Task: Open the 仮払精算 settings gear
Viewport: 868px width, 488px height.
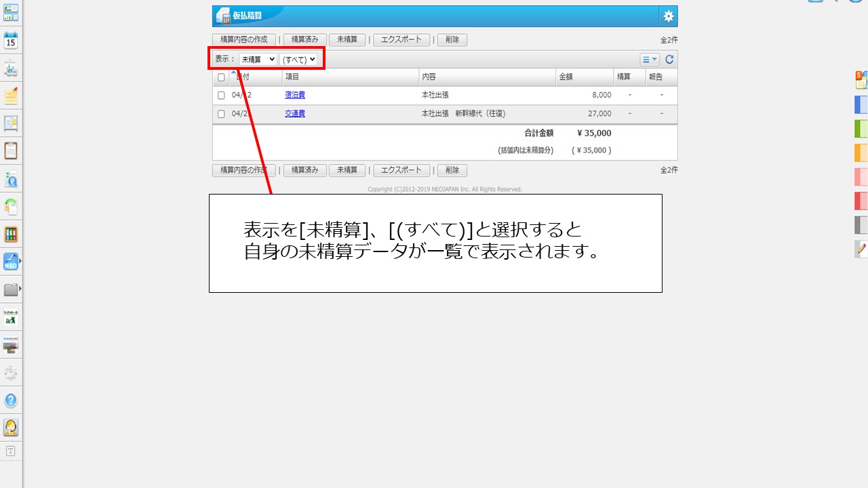Action: 669,16
